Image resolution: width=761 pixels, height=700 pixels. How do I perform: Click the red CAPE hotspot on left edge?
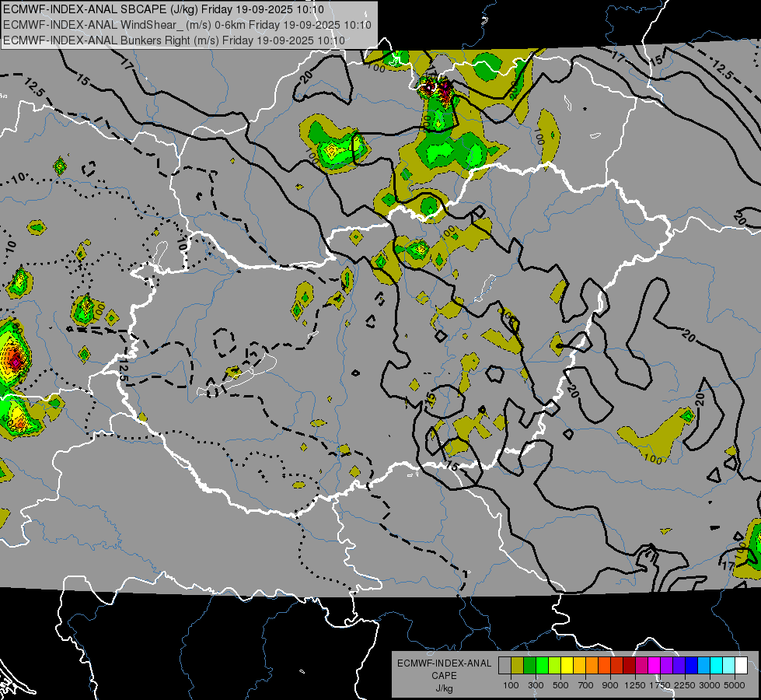pos(13,359)
